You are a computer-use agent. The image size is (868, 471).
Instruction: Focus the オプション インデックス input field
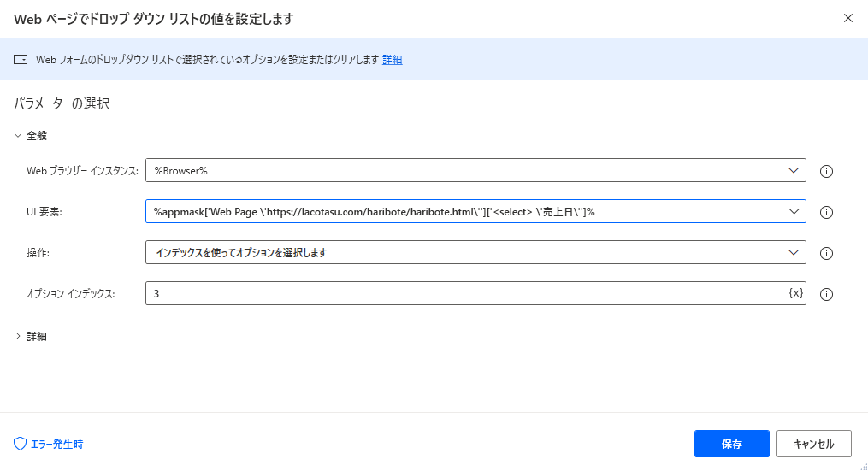pos(462,293)
